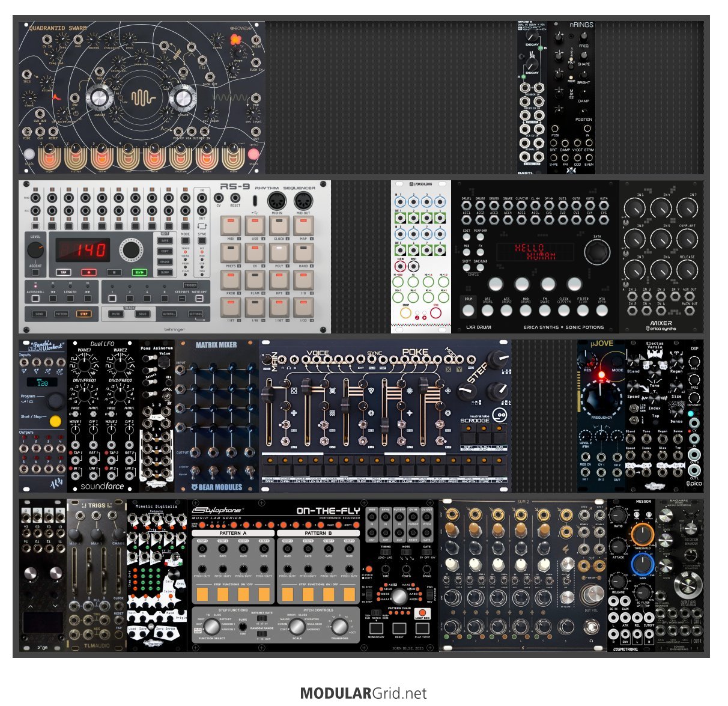Click the FUNCTION SELECT knob on On-The-Fly
The height and width of the screenshot is (706, 728).
212,625
